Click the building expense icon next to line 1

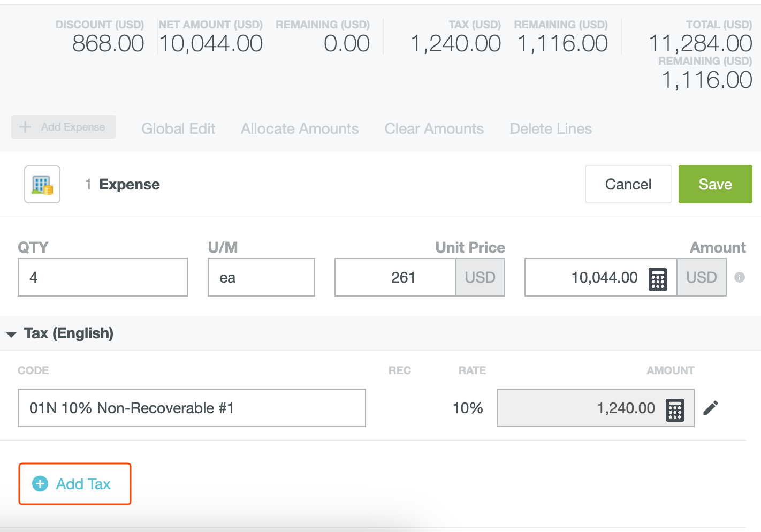coord(42,184)
